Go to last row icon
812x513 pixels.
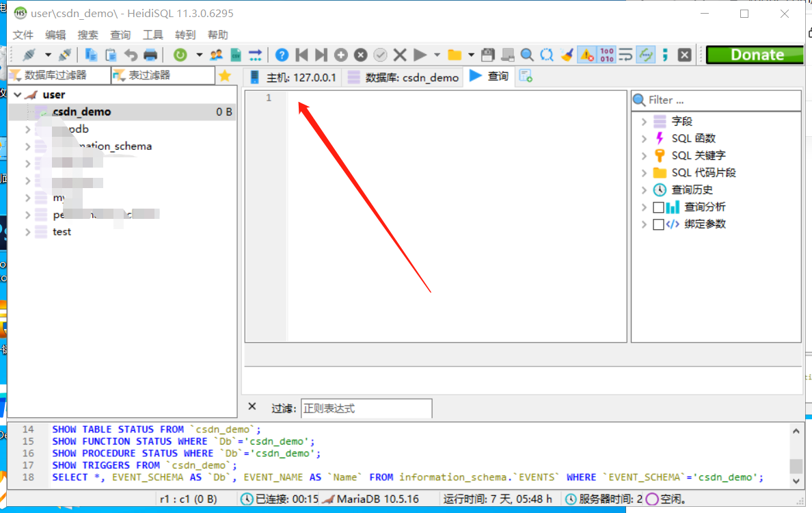(321, 55)
